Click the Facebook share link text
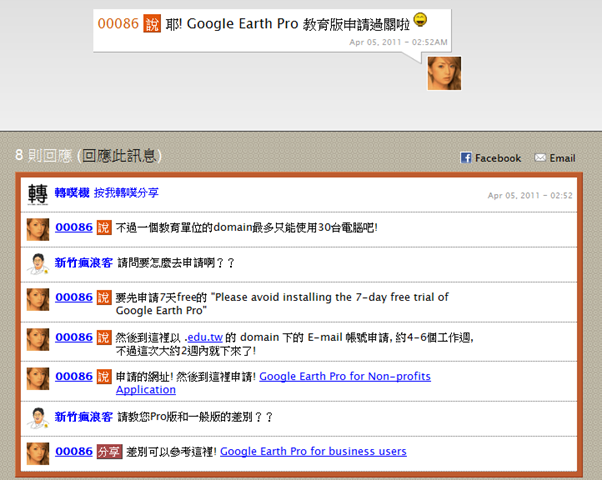 click(498, 158)
